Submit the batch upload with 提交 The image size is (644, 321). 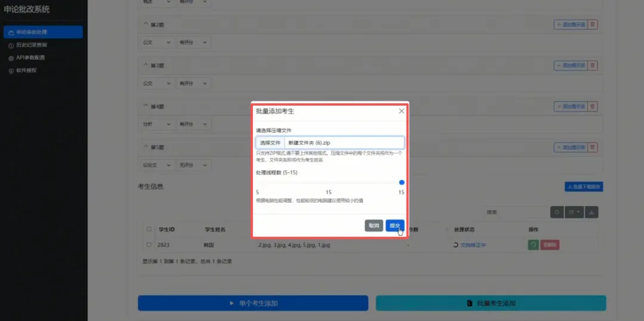click(x=395, y=226)
